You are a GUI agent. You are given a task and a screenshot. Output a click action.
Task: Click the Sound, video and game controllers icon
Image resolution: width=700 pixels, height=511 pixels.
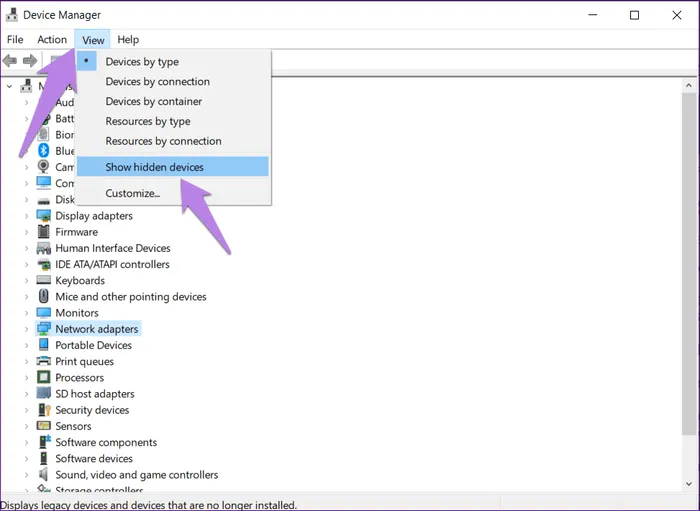(44, 475)
